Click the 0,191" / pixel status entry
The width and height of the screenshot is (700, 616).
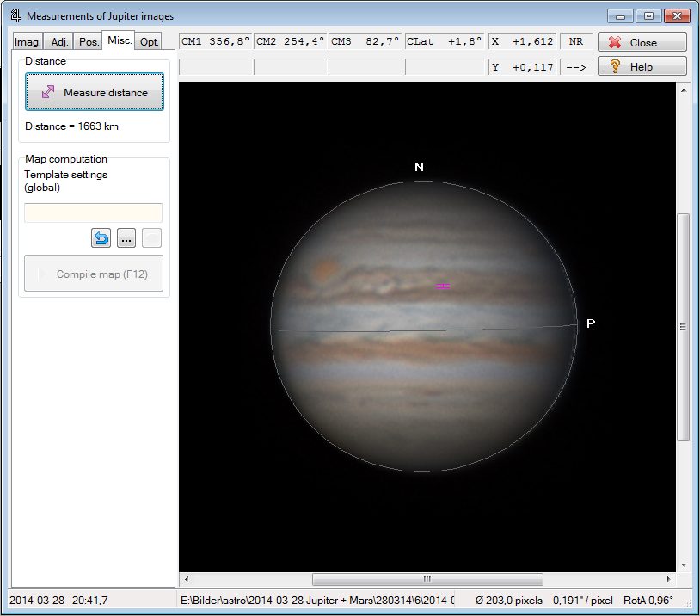tap(582, 600)
